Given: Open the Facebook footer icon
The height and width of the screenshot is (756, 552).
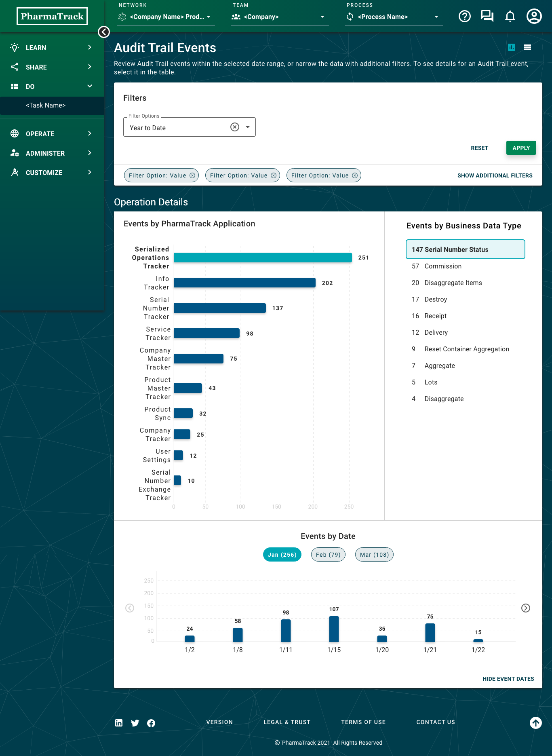Looking at the screenshot, I should coord(151,723).
